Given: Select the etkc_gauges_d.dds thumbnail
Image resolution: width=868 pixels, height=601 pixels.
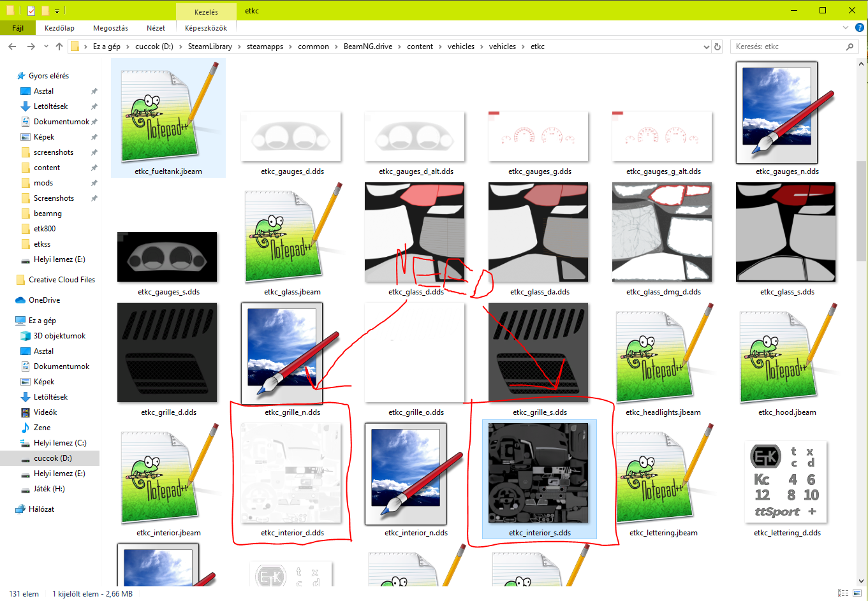Looking at the screenshot, I should (291, 136).
